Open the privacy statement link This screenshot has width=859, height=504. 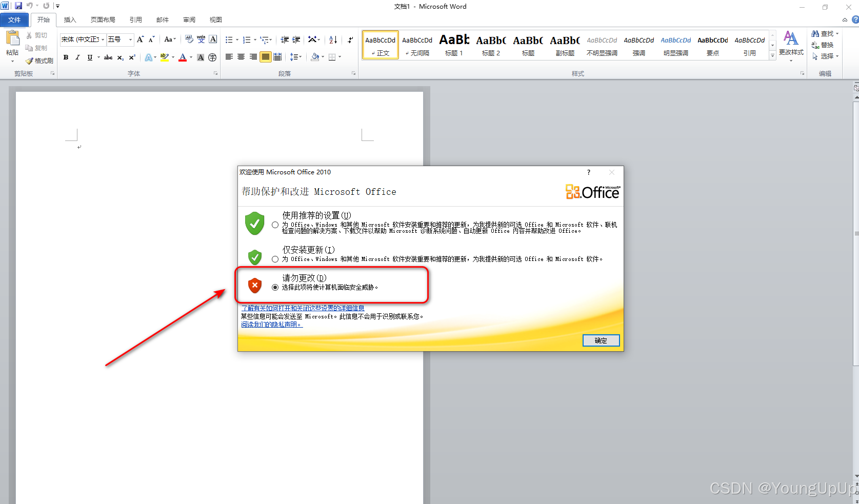272,324
